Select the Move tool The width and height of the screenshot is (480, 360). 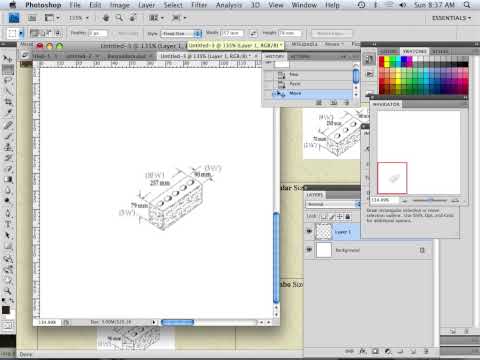[x=7, y=59]
